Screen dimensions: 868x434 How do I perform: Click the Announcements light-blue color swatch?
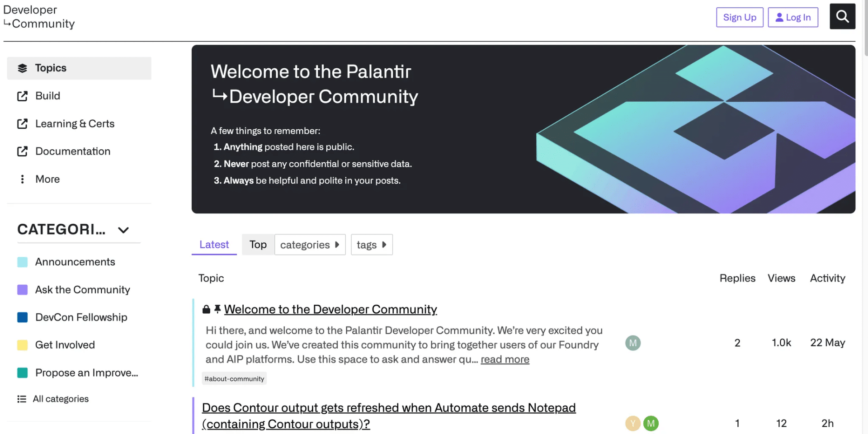coord(22,262)
